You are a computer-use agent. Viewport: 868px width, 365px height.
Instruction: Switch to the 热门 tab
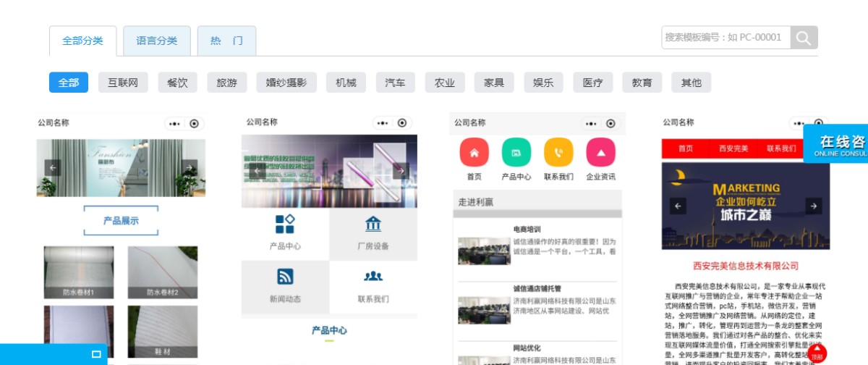226,41
